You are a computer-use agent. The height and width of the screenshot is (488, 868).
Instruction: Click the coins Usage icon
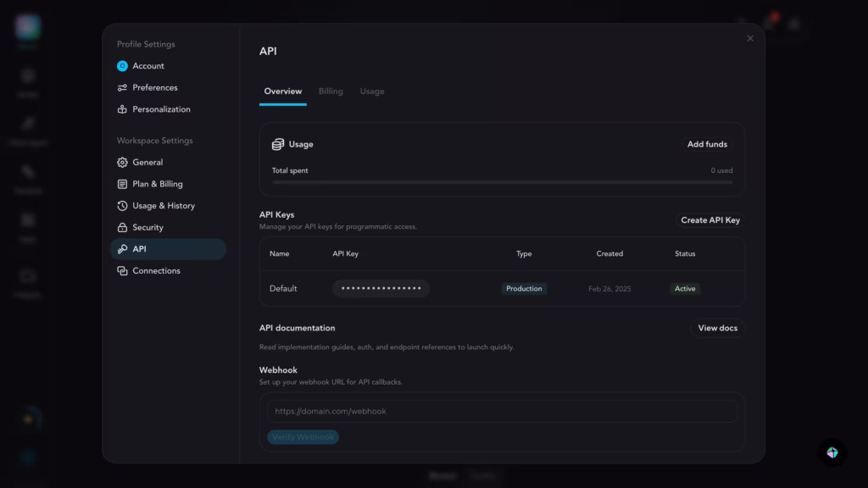pyautogui.click(x=278, y=144)
